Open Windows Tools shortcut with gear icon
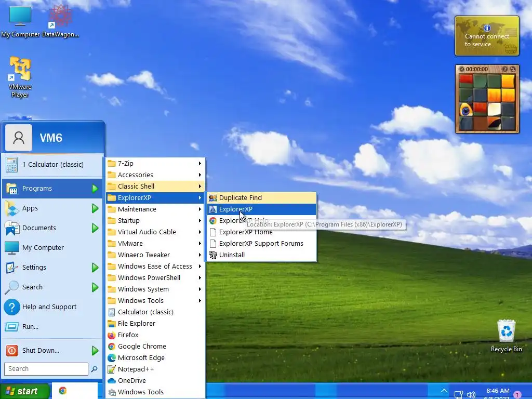The image size is (532, 399). click(156, 392)
